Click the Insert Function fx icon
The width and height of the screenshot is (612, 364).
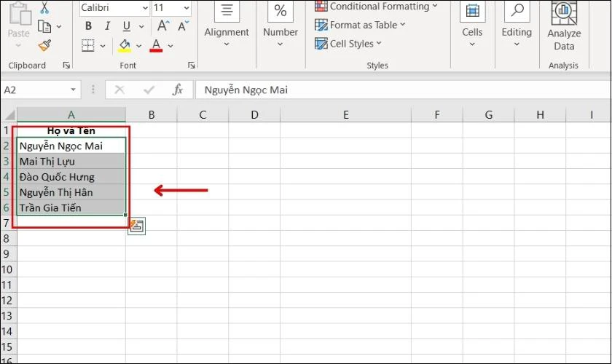pyautogui.click(x=178, y=90)
